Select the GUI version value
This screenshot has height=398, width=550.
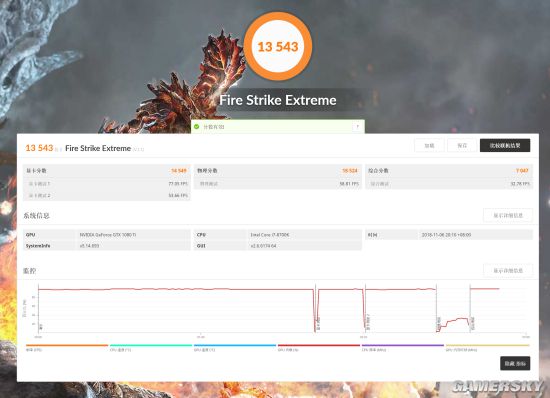click(263, 246)
